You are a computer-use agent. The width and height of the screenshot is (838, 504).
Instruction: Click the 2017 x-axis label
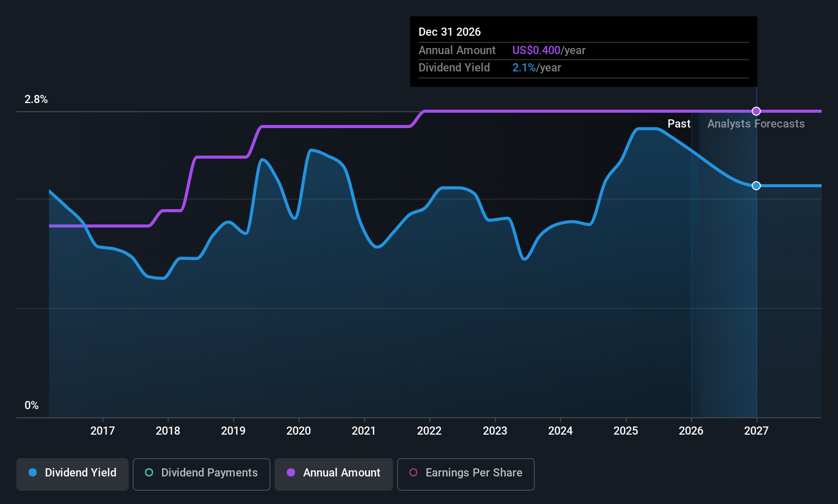pos(103,431)
